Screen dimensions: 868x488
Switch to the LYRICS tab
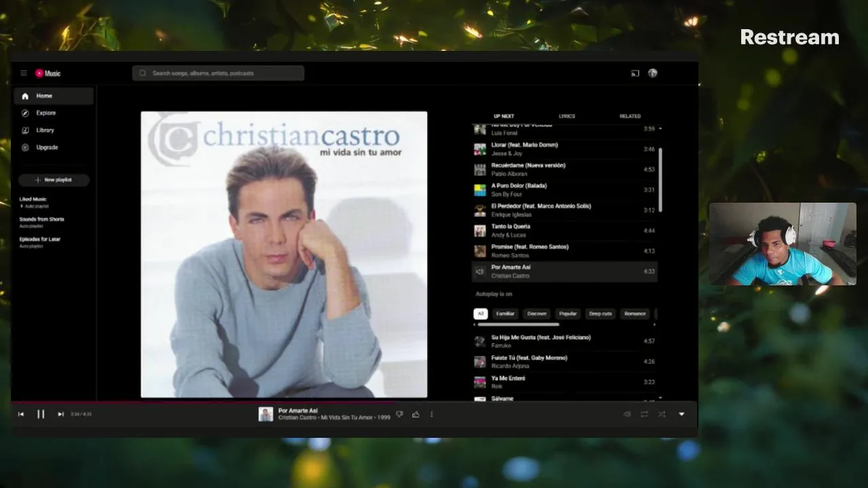point(567,116)
